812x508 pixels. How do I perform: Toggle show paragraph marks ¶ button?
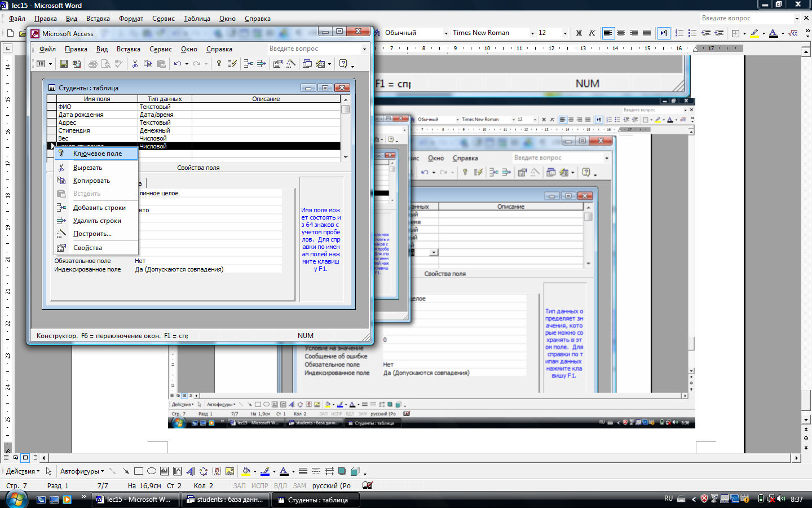664,33
